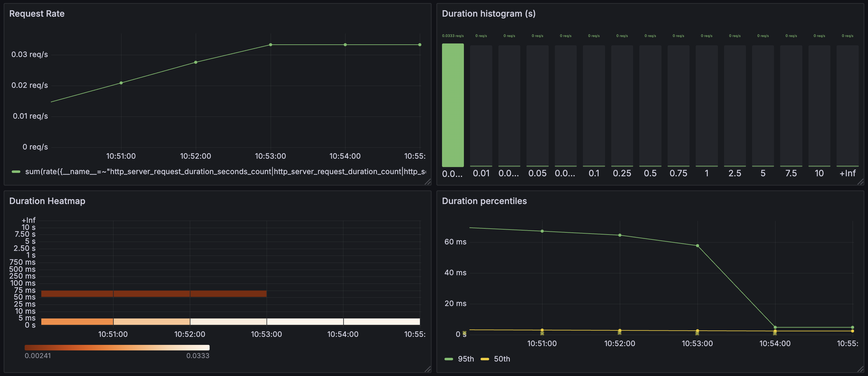Click the 95th percentile data point at 10:54:00

(775, 327)
